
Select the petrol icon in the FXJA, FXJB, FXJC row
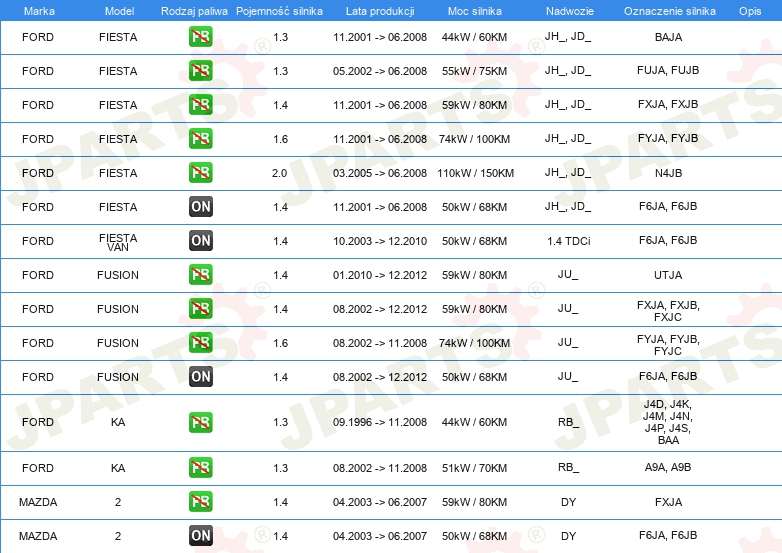200,309
